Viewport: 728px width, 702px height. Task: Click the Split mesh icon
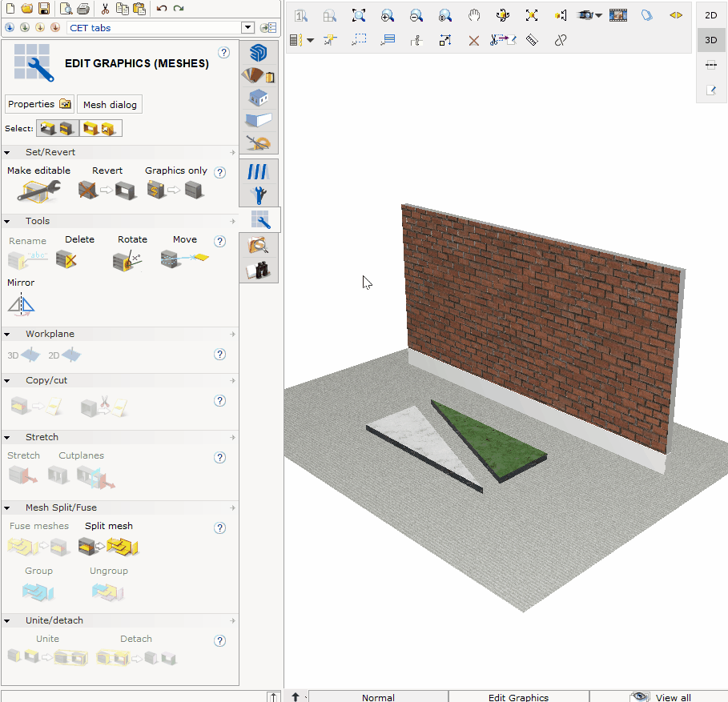pyautogui.click(x=109, y=546)
